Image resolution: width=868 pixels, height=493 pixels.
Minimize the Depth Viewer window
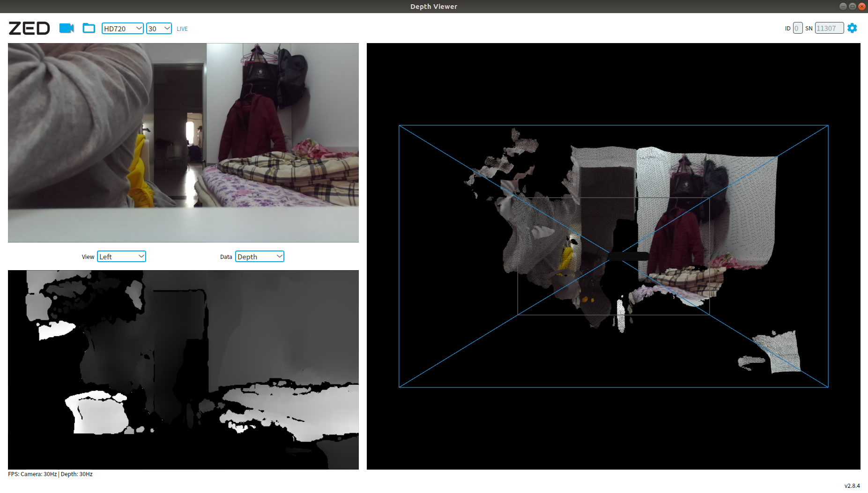pos(843,6)
